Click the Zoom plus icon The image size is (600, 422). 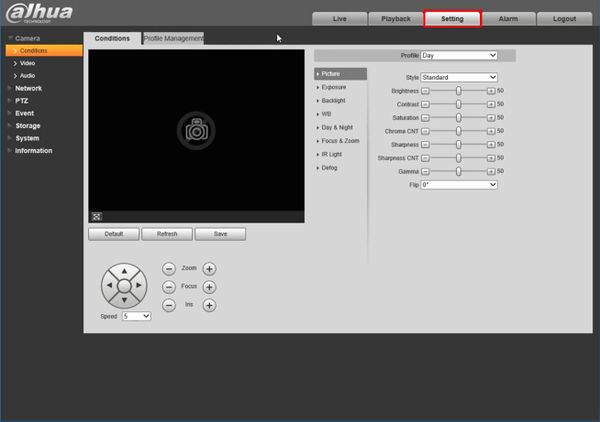point(209,269)
